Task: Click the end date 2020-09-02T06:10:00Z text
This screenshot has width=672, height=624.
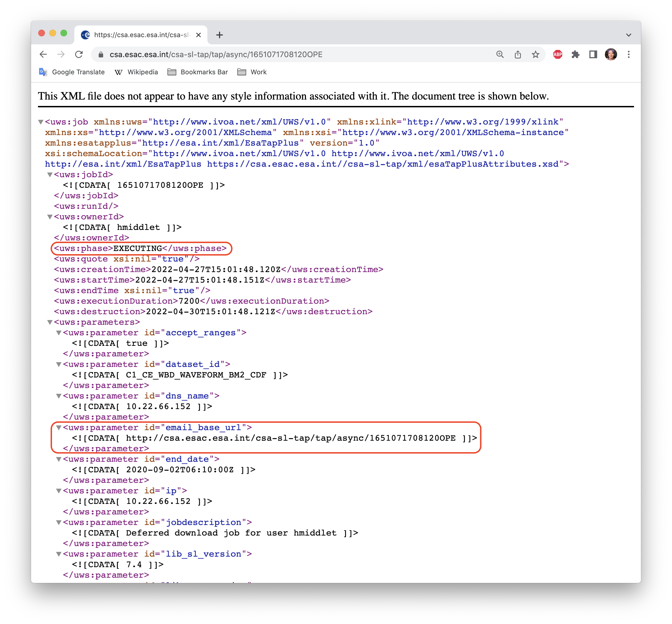Action: [180, 470]
